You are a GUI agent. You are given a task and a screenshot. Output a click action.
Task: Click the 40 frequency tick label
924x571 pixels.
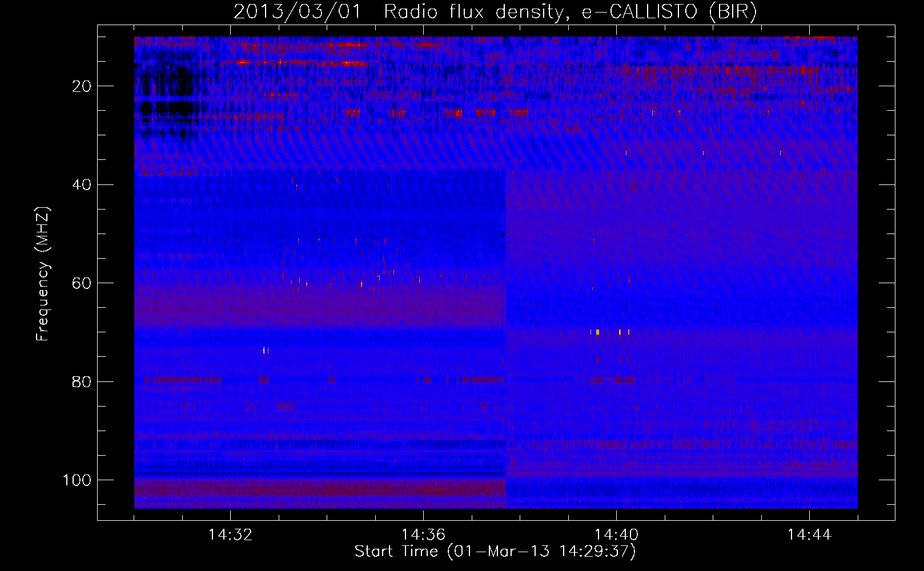pyautogui.click(x=82, y=185)
